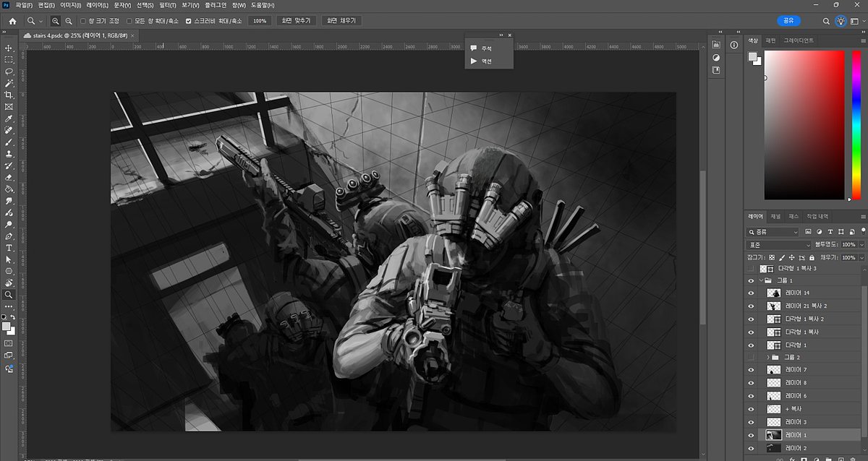Enable the '창 크기 조정' checkbox
The image size is (868, 461).
pyautogui.click(x=82, y=21)
